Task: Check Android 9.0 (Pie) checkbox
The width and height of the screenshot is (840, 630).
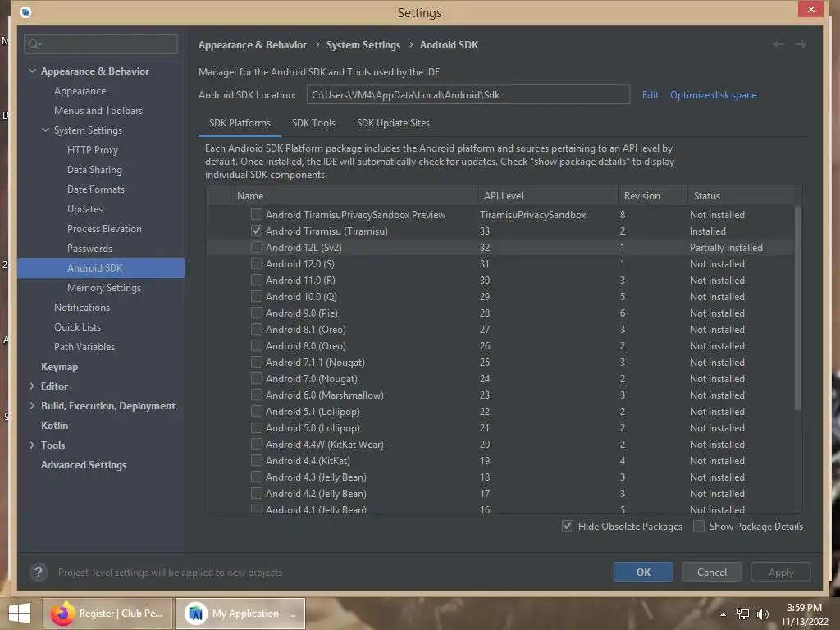Action: pos(257,313)
